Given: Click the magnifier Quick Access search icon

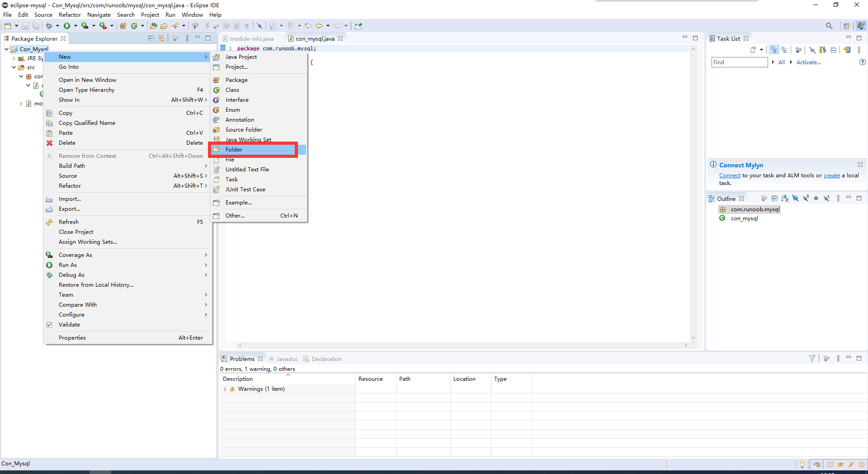Looking at the screenshot, I should [x=829, y=26].
